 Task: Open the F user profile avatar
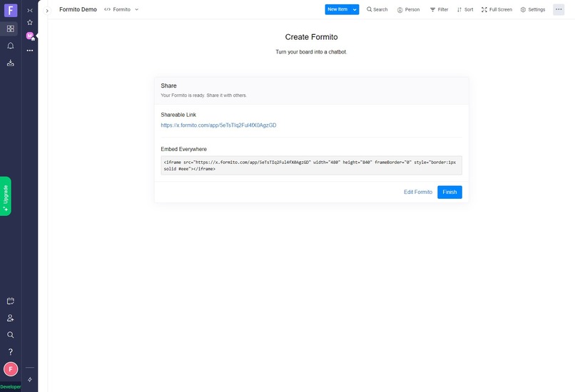(11, 369)
